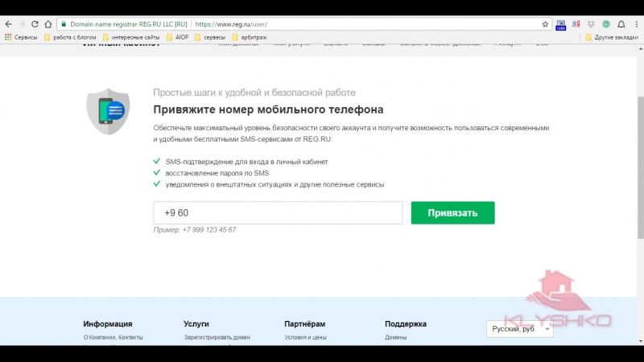Click the scrollbar up arrow
This screenshot has width=644, height=362.
[x=640, y=49]
